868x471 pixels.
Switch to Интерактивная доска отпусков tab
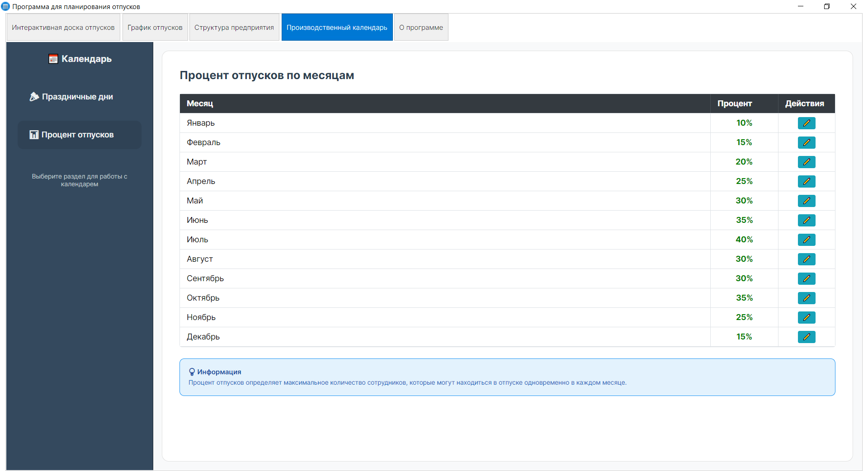tap(63, 28)
